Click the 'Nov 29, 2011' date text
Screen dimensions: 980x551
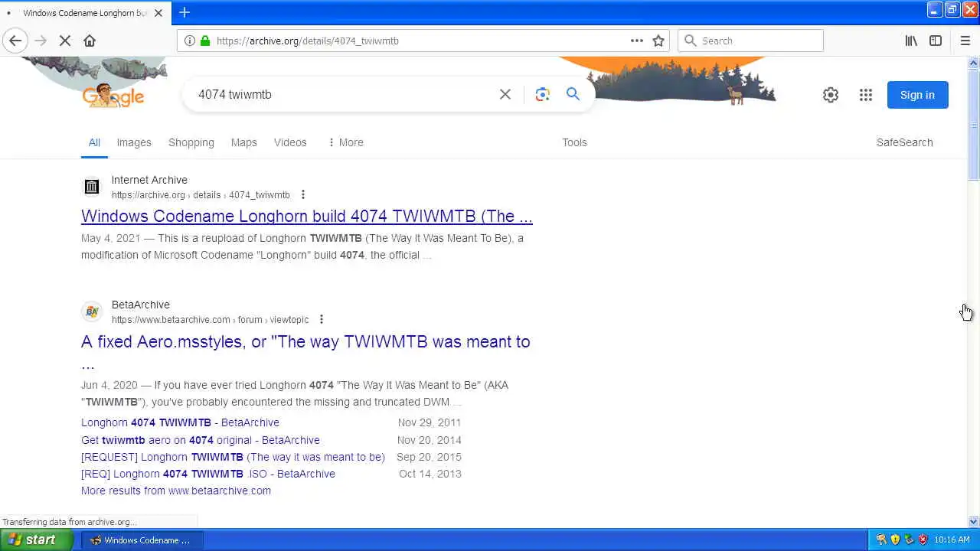[430, 422]
